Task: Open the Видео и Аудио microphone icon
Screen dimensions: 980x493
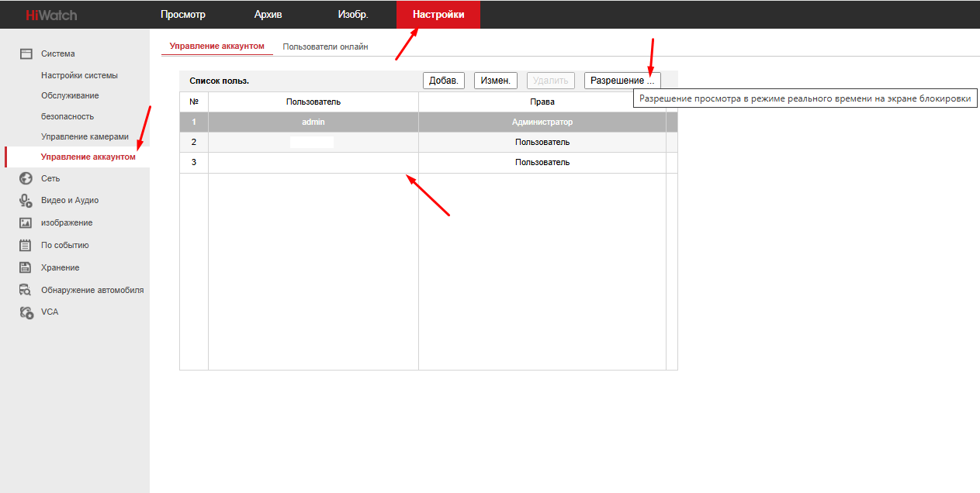Action: coord(26,200)
